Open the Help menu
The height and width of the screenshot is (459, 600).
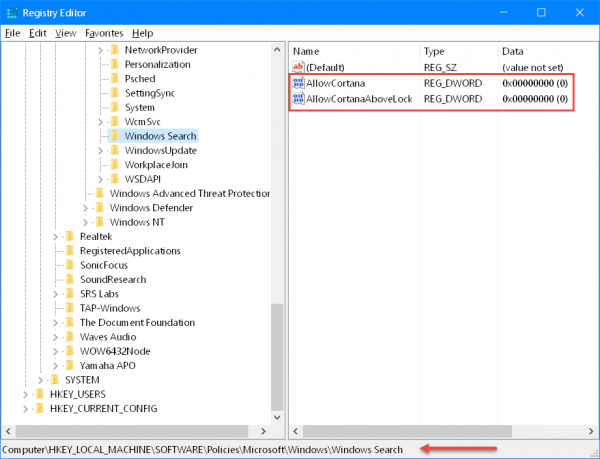coord(142,33)
